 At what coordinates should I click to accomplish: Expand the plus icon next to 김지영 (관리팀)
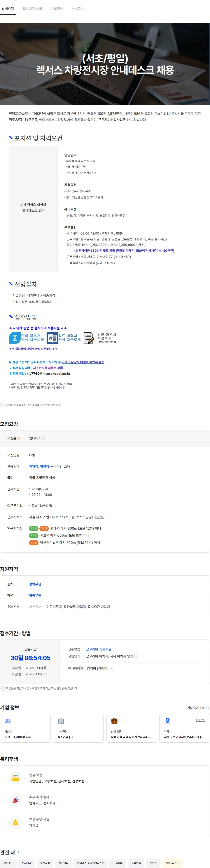(111, 668)
